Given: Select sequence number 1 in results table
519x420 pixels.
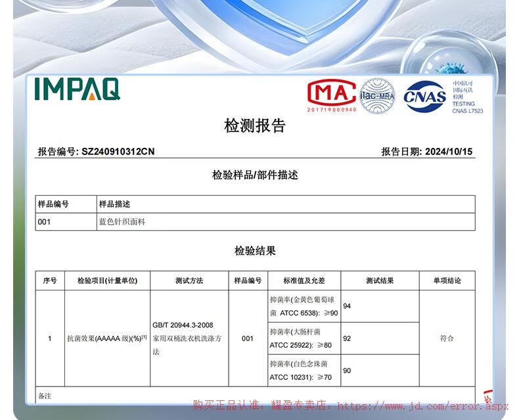Looking at the screenshot, I should point(50,338).
